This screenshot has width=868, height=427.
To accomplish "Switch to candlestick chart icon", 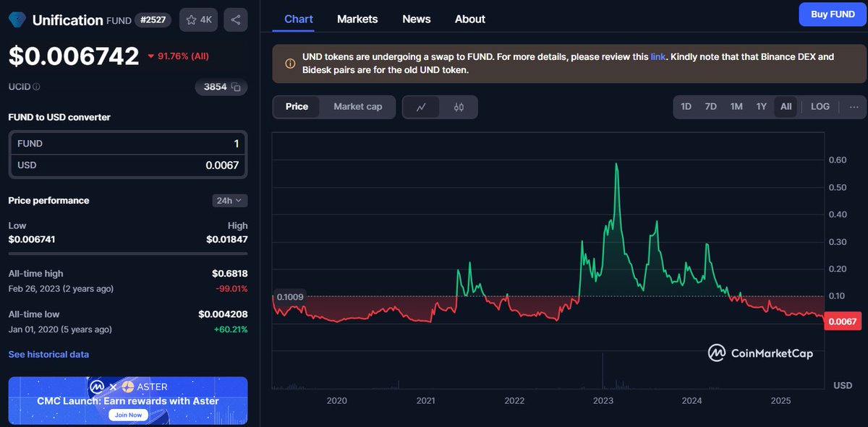I will (459, 107).
